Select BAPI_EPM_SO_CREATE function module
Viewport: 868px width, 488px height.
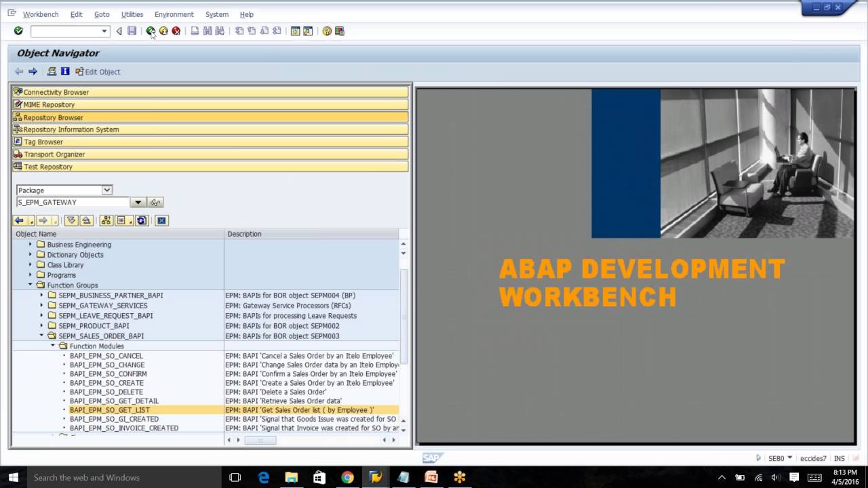(106, 383)
